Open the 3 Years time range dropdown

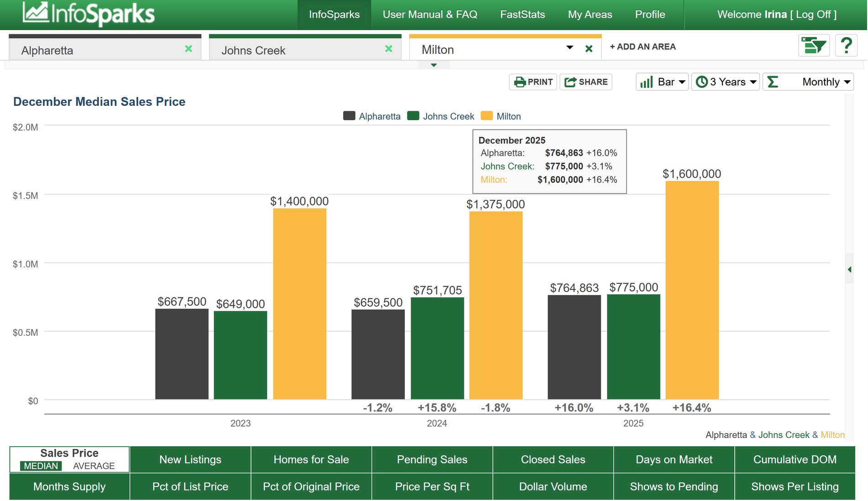pyautogui.click(x=726, y=82)
